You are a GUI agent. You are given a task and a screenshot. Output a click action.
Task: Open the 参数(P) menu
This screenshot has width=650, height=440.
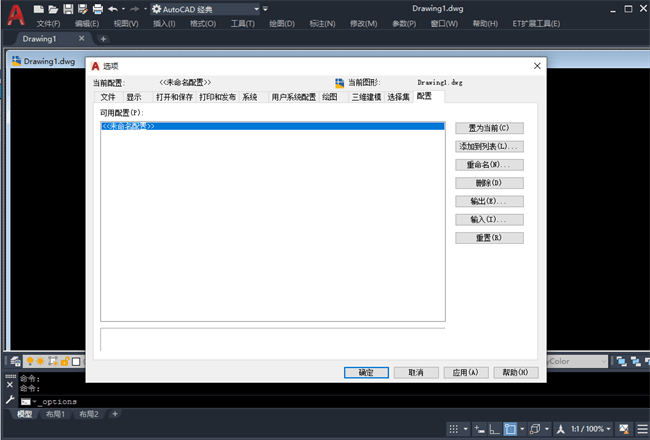point(404,24)
